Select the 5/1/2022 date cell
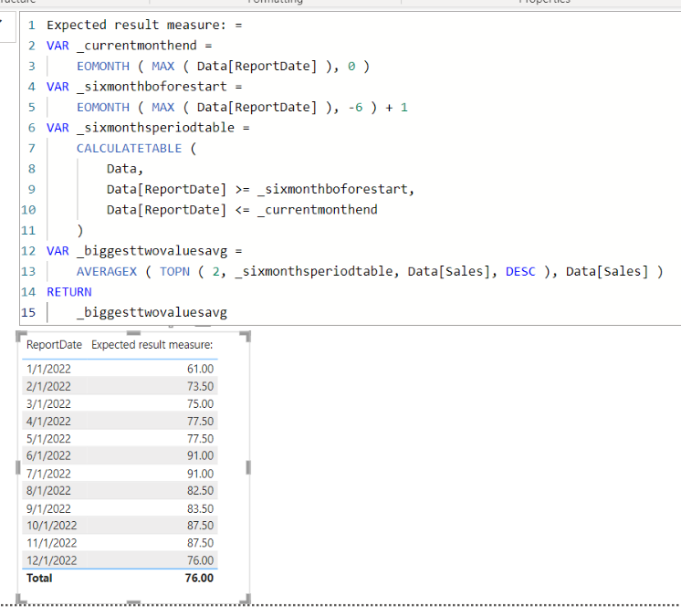This screenshot has height=616, width=681. point(48,438)
